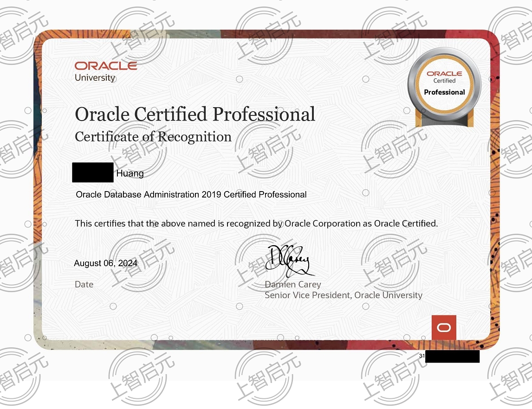This screenshot has width=532, height=409.
Task: Click the "Date" label
Action: pyautogui.click(x=84, y=284)
